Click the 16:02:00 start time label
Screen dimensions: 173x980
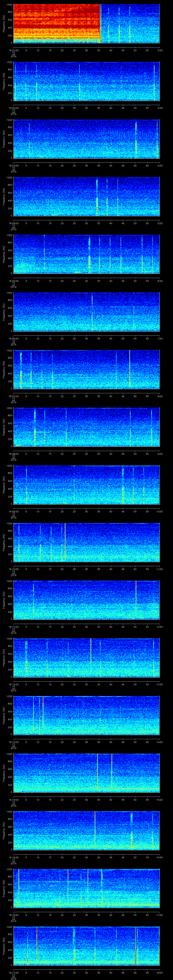pyautogui.click(x=13, y=108)
